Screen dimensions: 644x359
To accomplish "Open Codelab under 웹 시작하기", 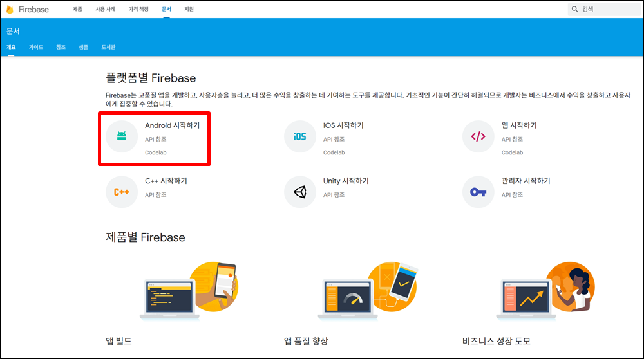I will click(x=512, y=152).
